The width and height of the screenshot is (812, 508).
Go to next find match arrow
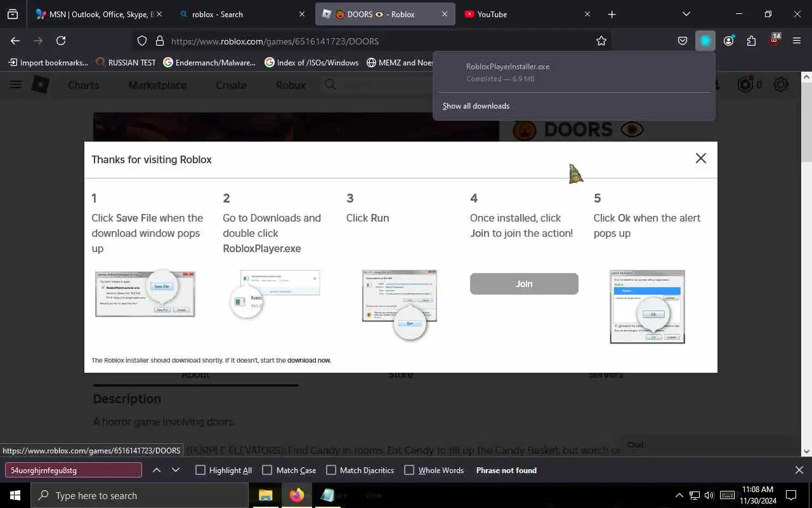tap(176, 470)
